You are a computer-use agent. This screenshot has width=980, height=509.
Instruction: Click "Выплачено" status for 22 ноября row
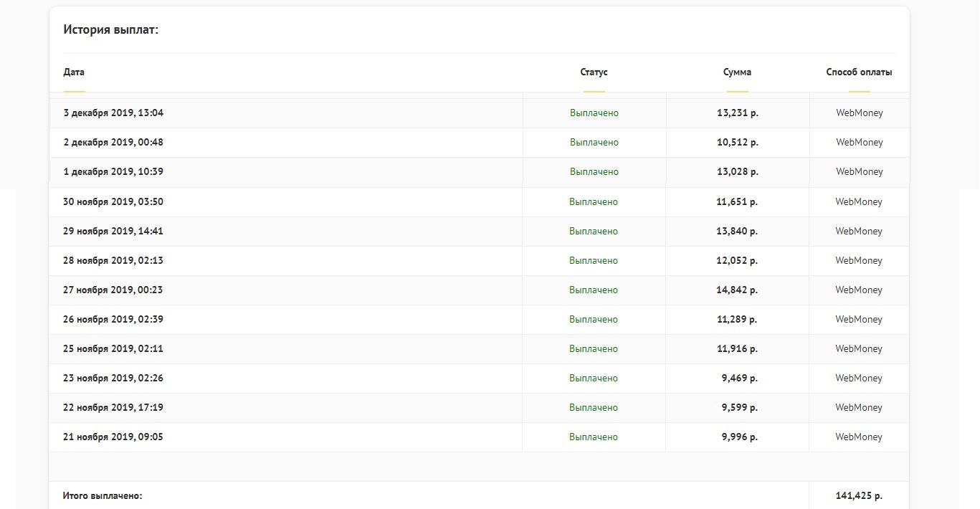point(593,408)
